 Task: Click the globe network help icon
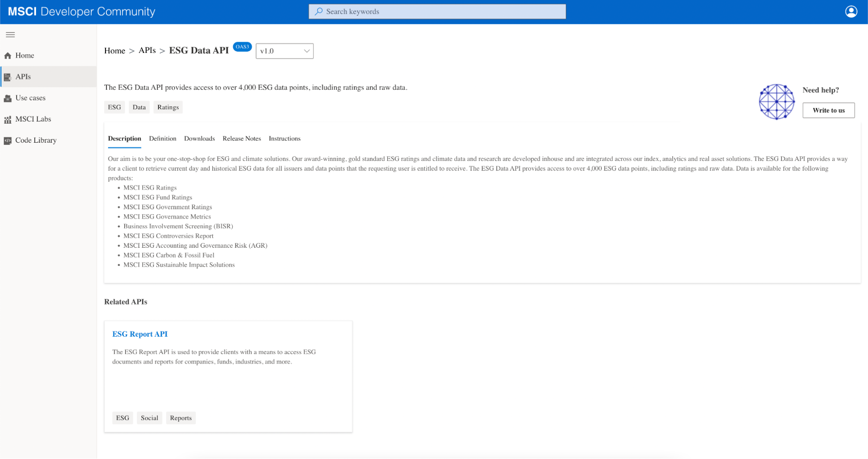tap(776, 102)
